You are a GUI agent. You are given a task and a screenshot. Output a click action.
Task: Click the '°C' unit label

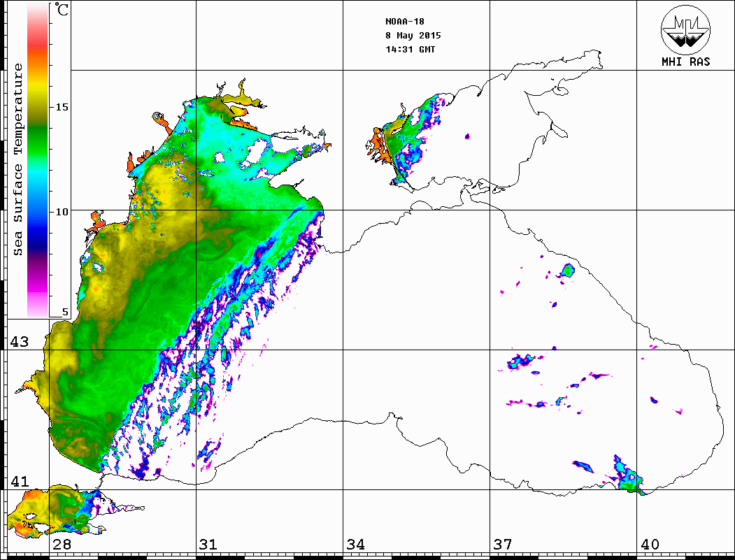coord(62,9)
